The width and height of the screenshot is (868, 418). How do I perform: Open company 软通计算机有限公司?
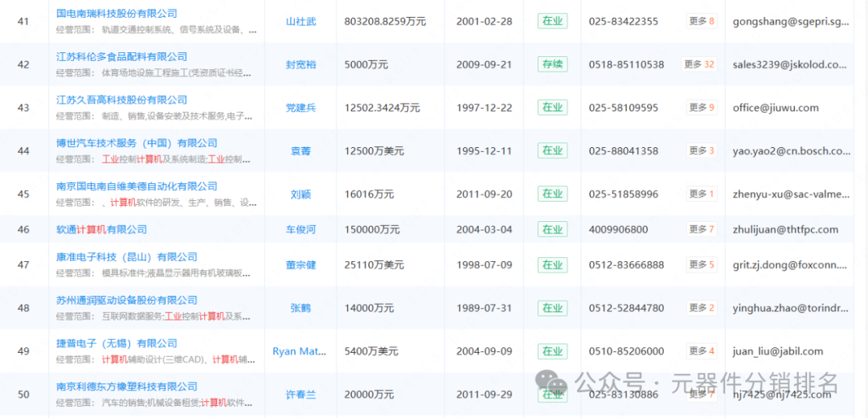(x=102, y=229)
